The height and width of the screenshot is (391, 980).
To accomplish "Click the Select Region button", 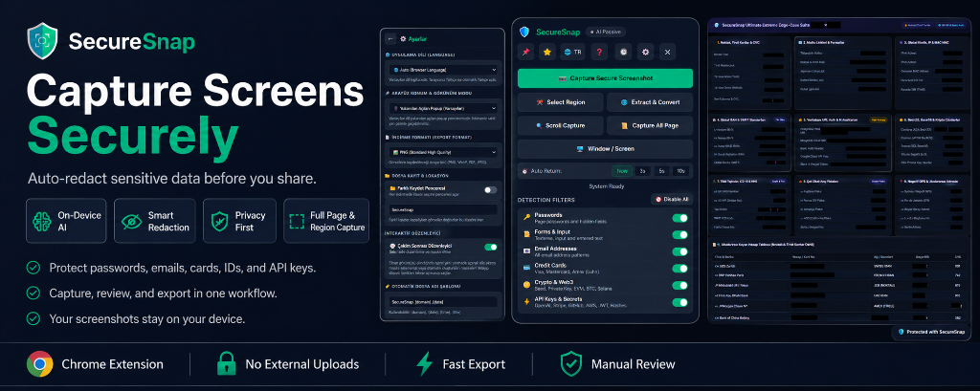I will (561, 101).
